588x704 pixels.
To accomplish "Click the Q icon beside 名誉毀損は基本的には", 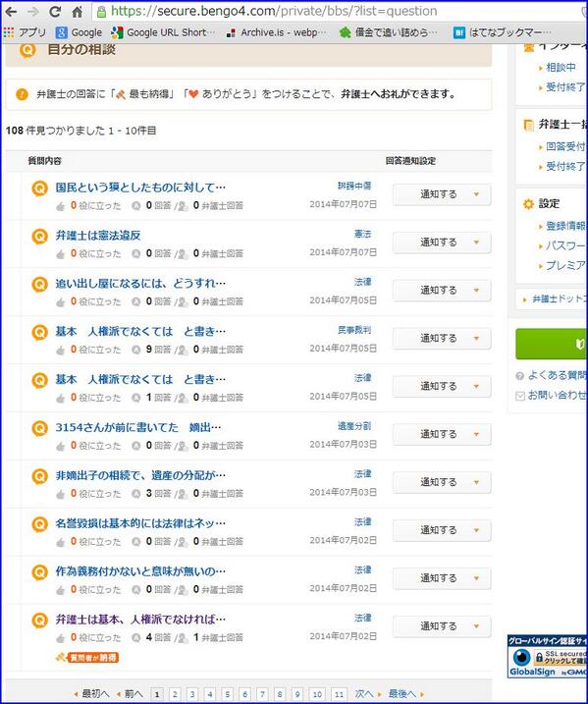I will pos(39,524).
